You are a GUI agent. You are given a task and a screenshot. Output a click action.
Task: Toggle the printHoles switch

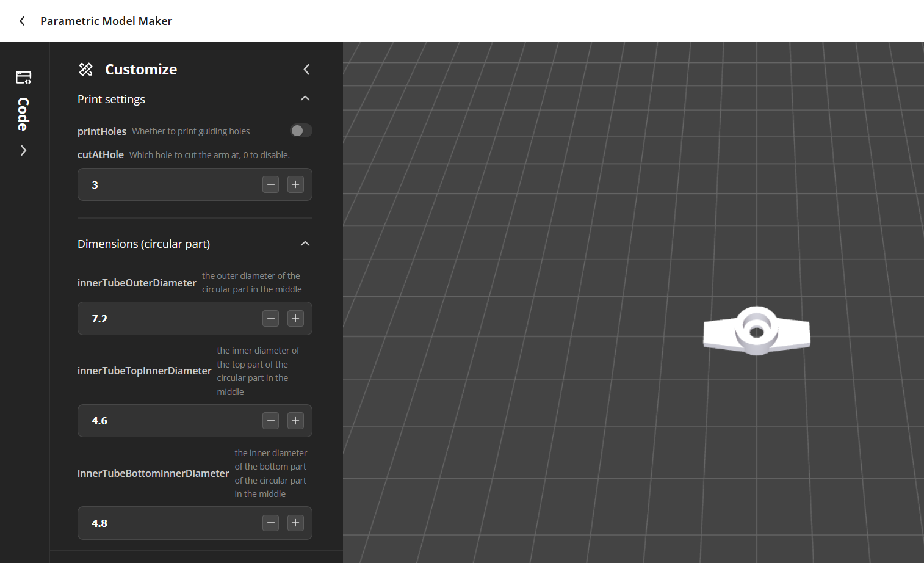click(x=301, y=131)
